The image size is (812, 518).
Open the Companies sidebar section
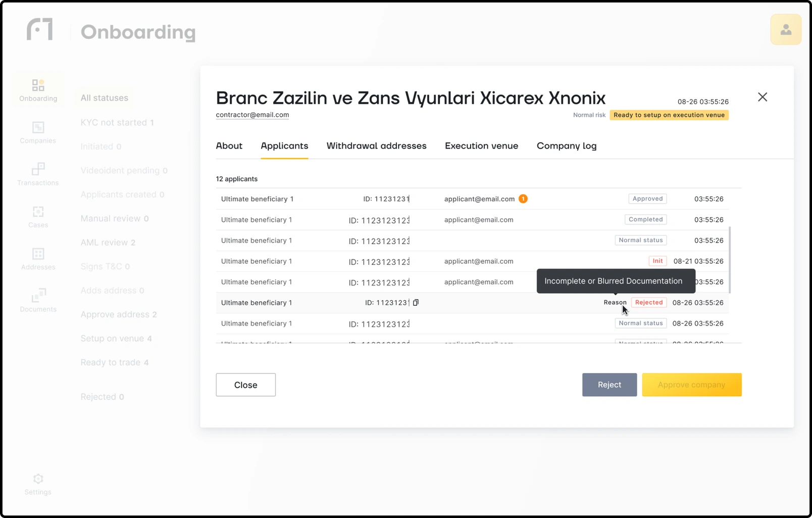click(38, 132)
